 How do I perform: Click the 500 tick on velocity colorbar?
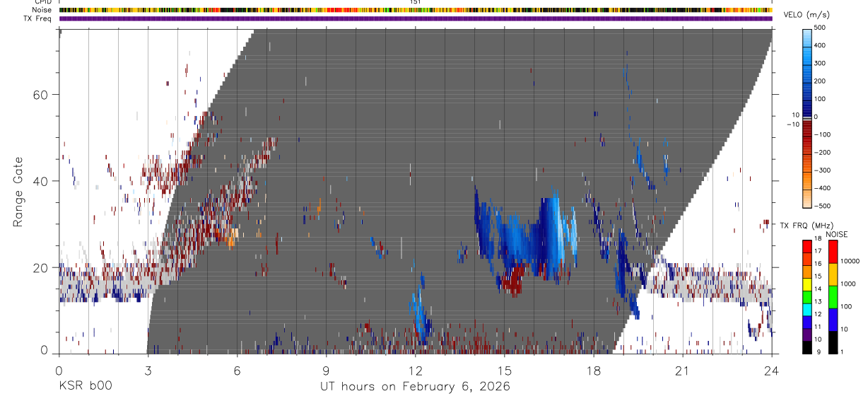point(821,28)
